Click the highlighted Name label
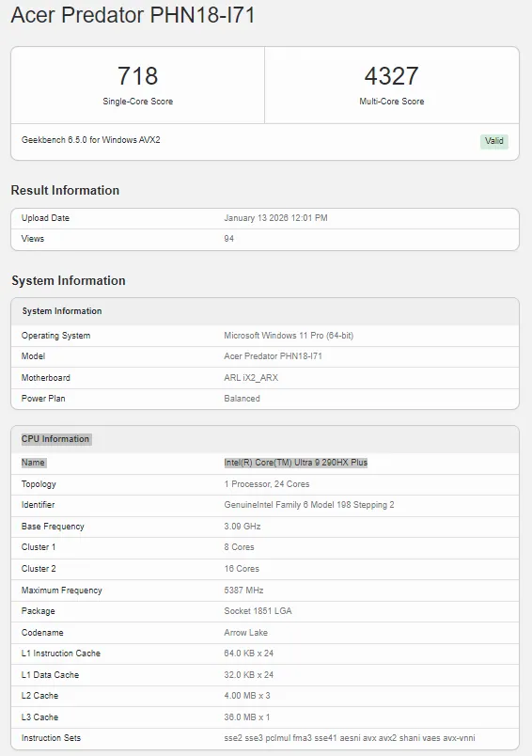Image resolution: width=532 pixels, height=756 pixels. 33,463
